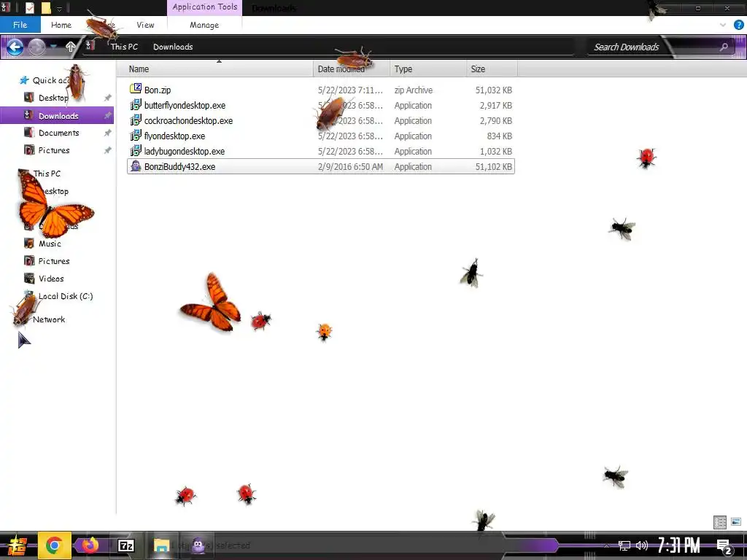
Task: Open the View ribbon tab
Action: 145,25
